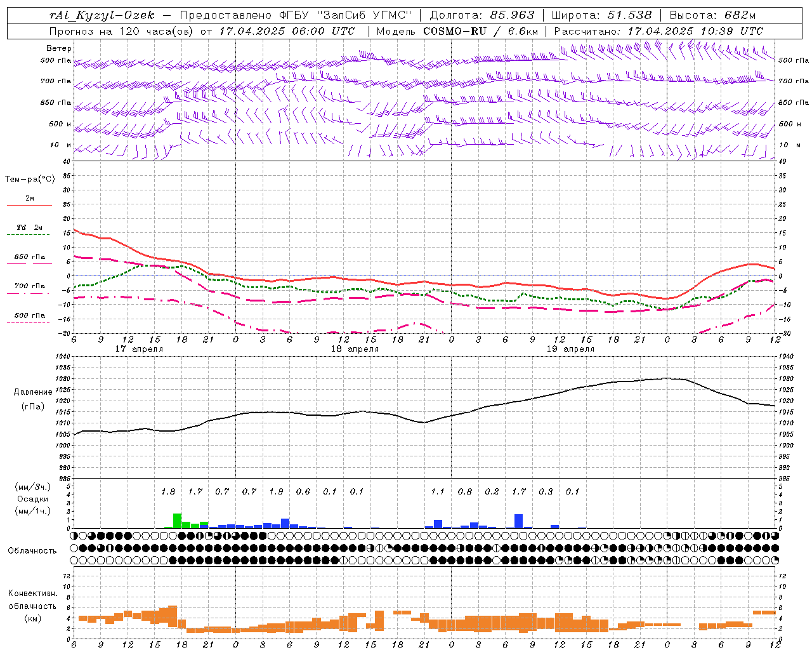
Task: Click the 3-hour precipitation value 0.3
Action: pyautogui.click(x=546, y=492)
